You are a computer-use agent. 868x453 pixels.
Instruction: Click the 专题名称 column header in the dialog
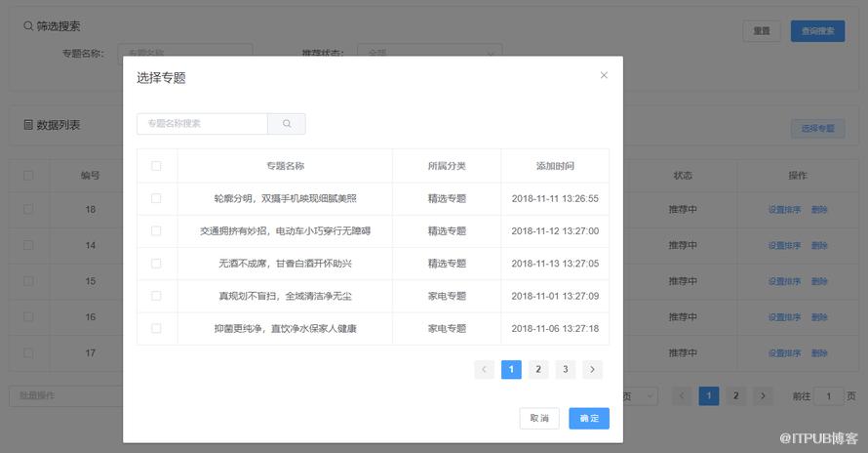coord(285,166)
